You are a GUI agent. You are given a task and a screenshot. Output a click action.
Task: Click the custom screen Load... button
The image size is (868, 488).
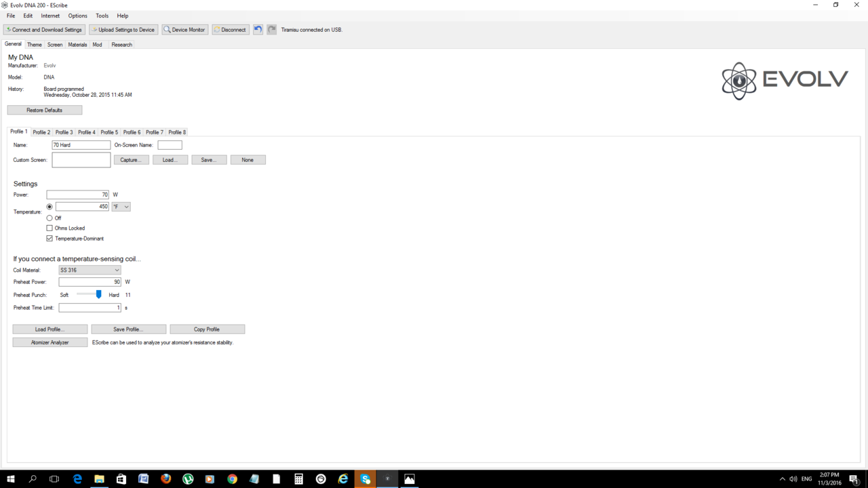[170, 160]
